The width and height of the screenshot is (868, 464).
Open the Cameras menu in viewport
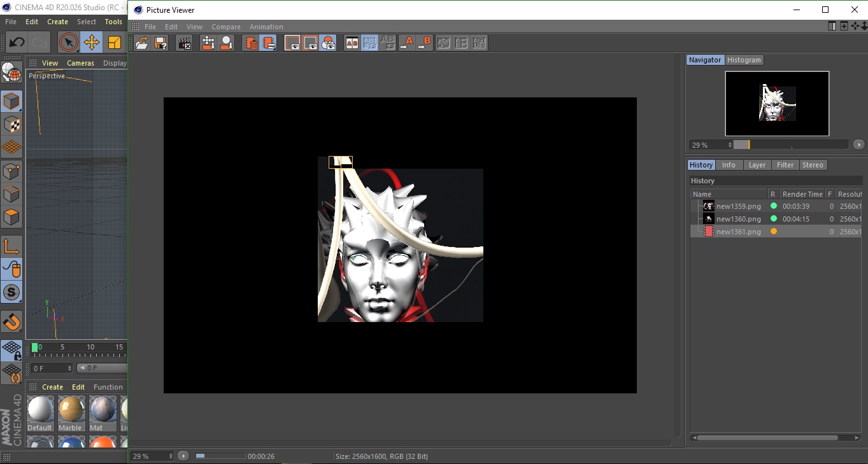[80, 63]
